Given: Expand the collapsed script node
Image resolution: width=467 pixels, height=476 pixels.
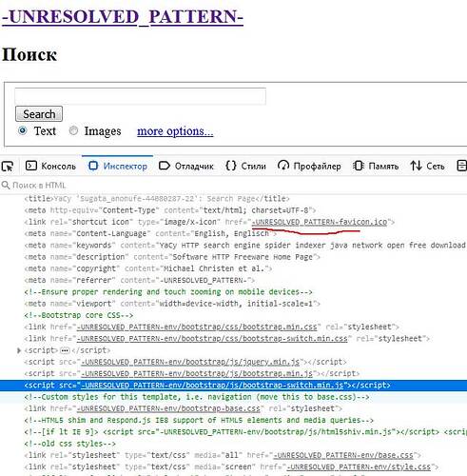Looking at the screenshot, I should pyautogui.click(x=19, y=350).
